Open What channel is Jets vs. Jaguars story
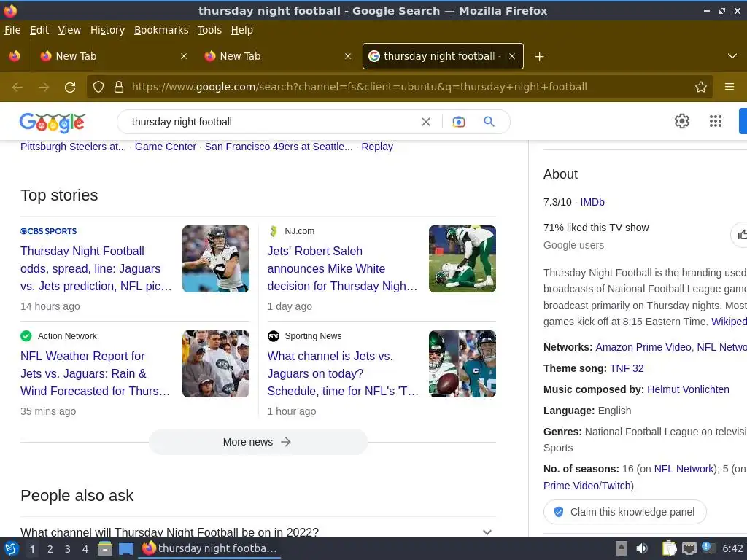747x560 pixels. 343,374
